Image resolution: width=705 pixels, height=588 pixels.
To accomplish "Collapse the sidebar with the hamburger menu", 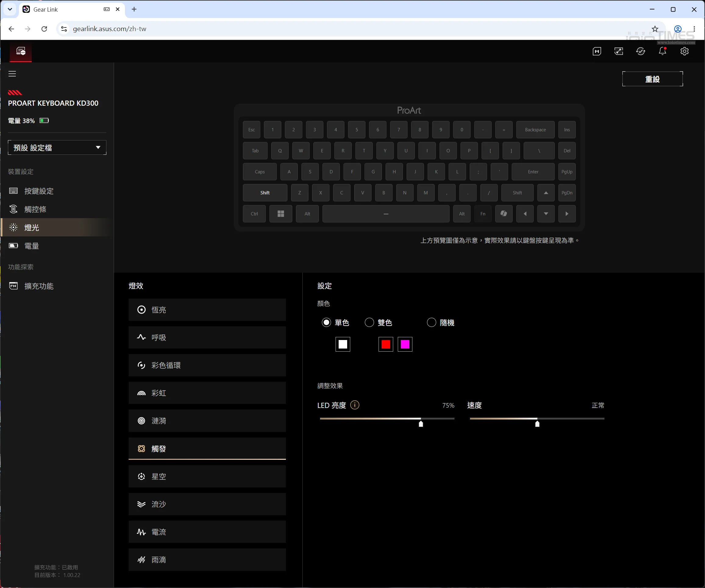I will click(12, 74).
